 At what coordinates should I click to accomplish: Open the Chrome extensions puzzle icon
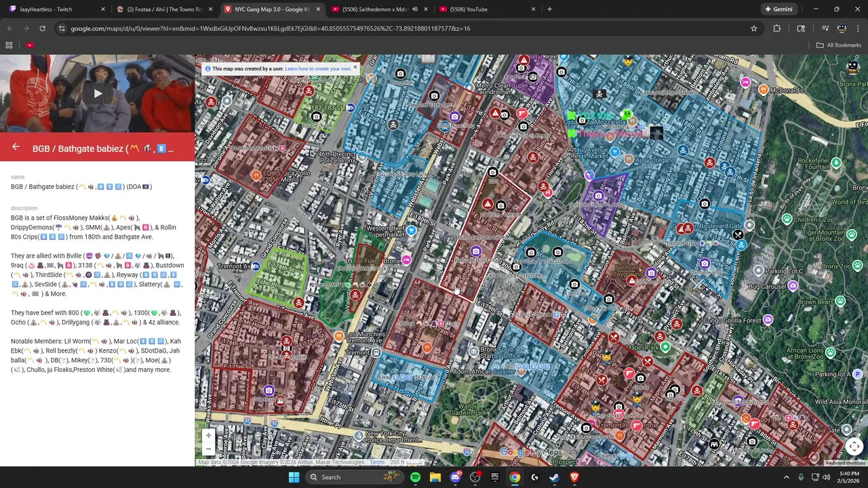777,28
